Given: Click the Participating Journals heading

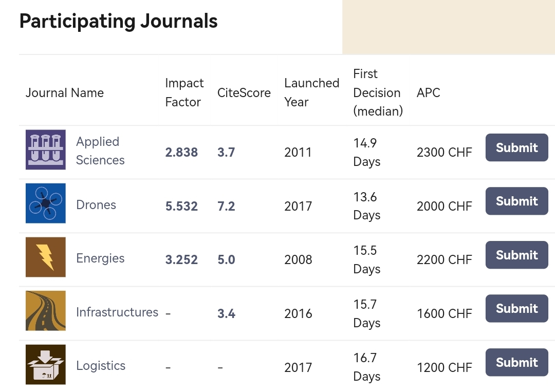Looking at the screenshot, I should pyautogui.click(x=119, y=21).
